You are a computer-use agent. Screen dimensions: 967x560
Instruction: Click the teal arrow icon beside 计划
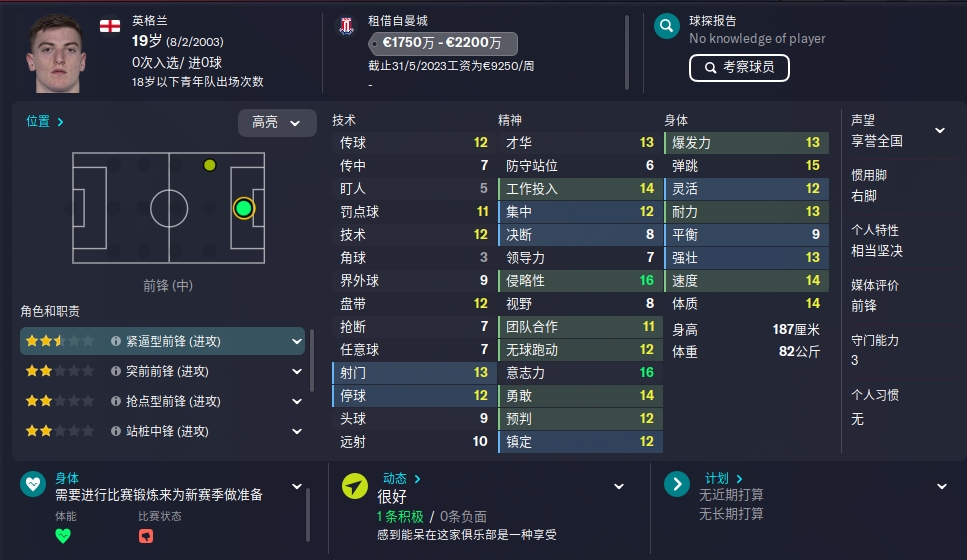point(677,484)
